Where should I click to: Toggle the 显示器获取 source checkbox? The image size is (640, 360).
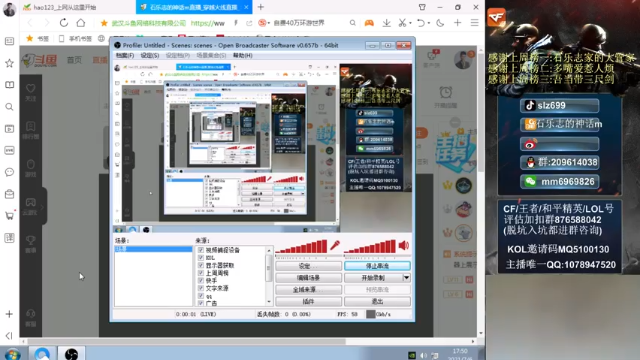click(x=201, y=265)
